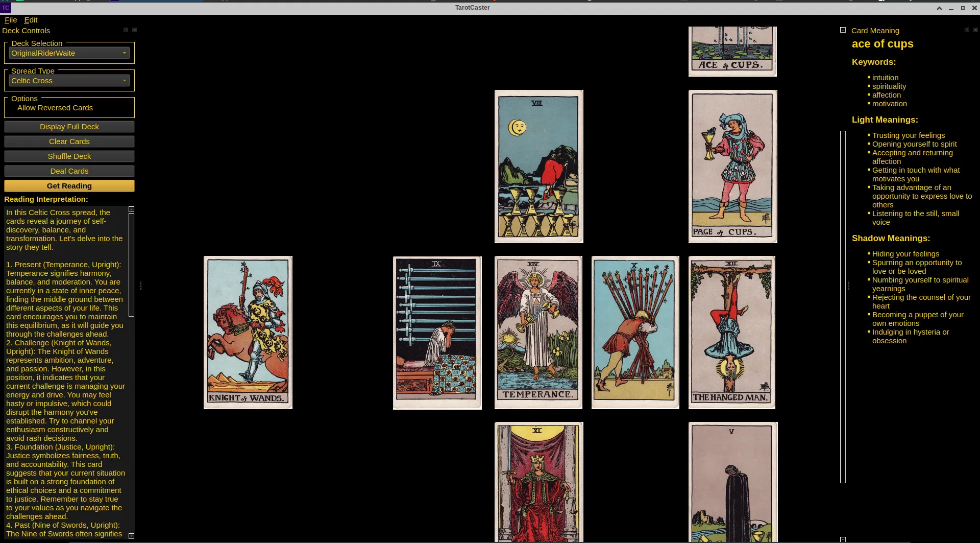
Task: Close the Card Meaning panel
Action: 975,30
